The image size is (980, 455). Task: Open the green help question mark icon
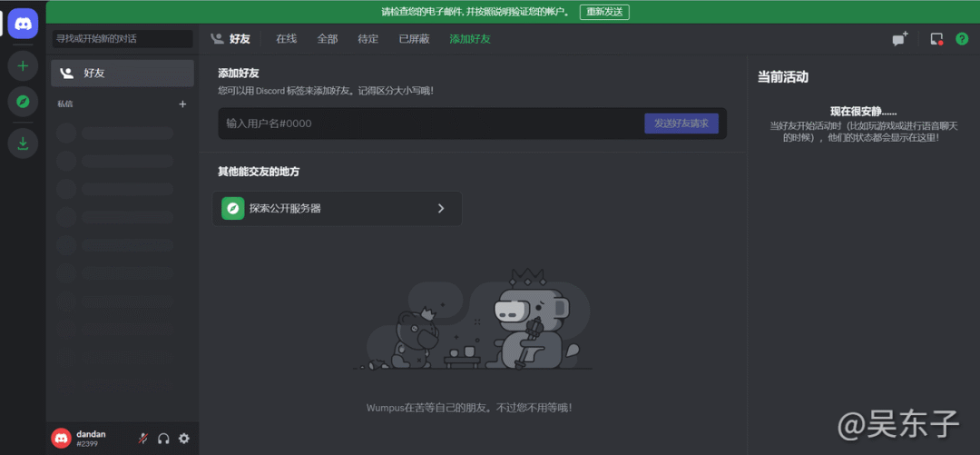(962, 39)
